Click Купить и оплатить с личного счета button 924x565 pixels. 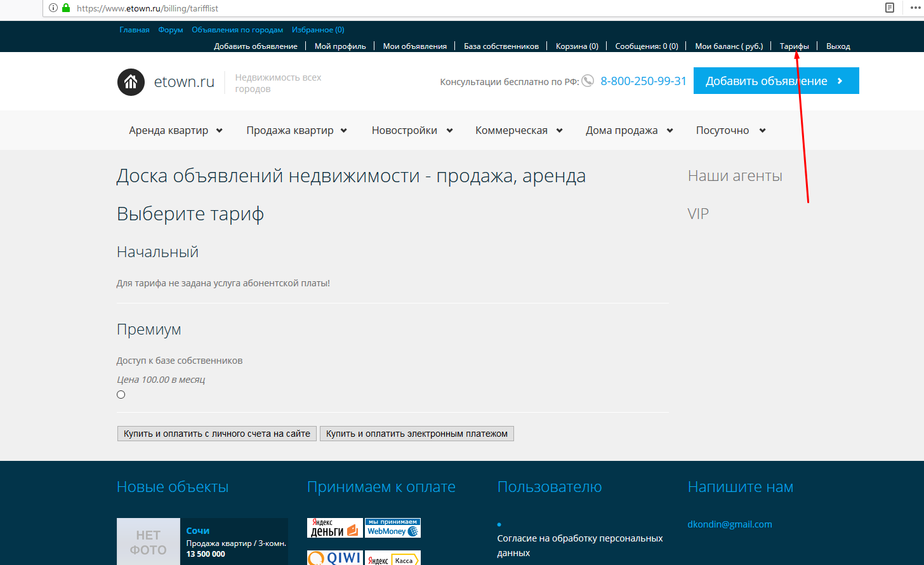pos(216,434)
